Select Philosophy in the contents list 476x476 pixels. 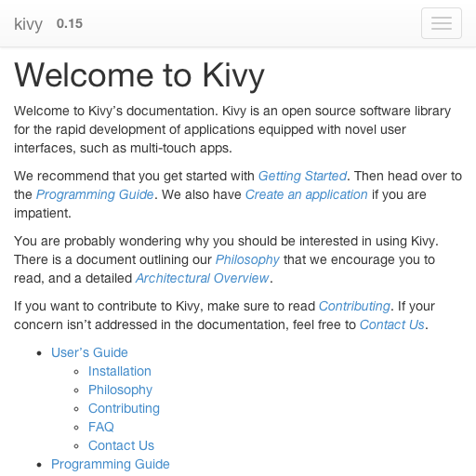click(x=120, y=390)
